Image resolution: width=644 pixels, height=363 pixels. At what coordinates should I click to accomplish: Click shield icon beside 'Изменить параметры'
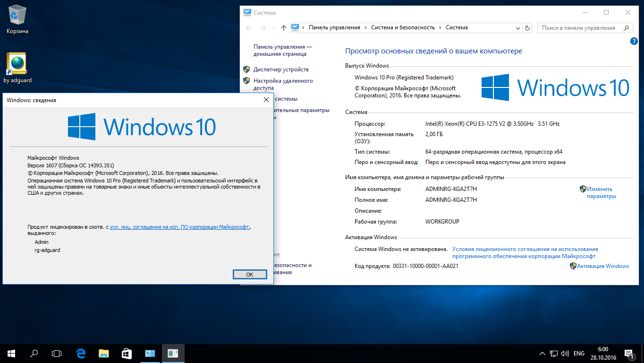click(x=583, y=189)
